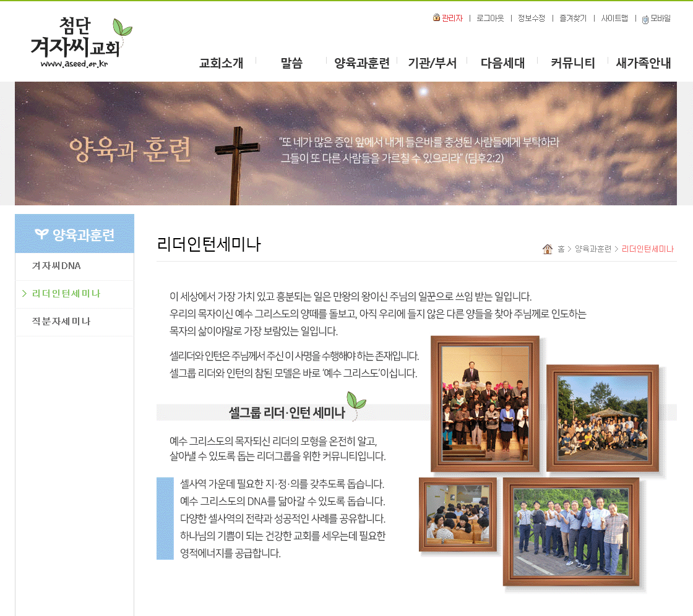Open the 말씀 menu
693x616 pixels.
(291, 62)
